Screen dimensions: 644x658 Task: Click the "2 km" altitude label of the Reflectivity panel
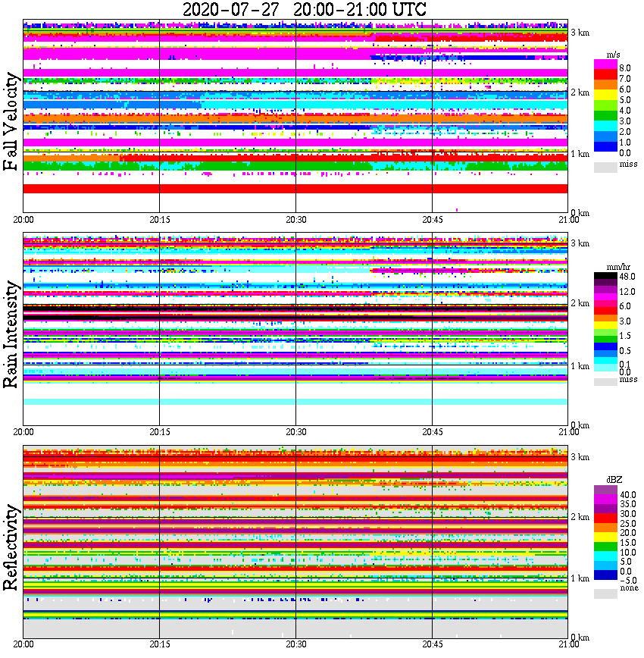click(580, 516)
